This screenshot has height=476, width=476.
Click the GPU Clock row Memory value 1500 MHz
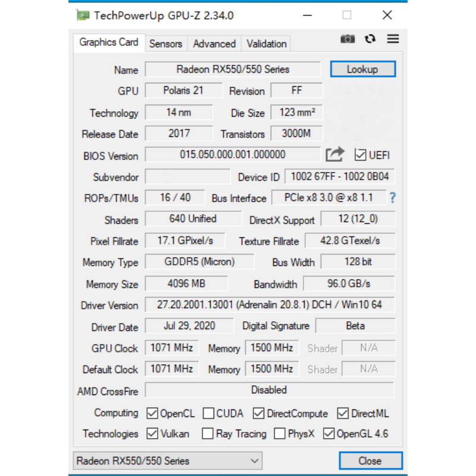point(272,347)
